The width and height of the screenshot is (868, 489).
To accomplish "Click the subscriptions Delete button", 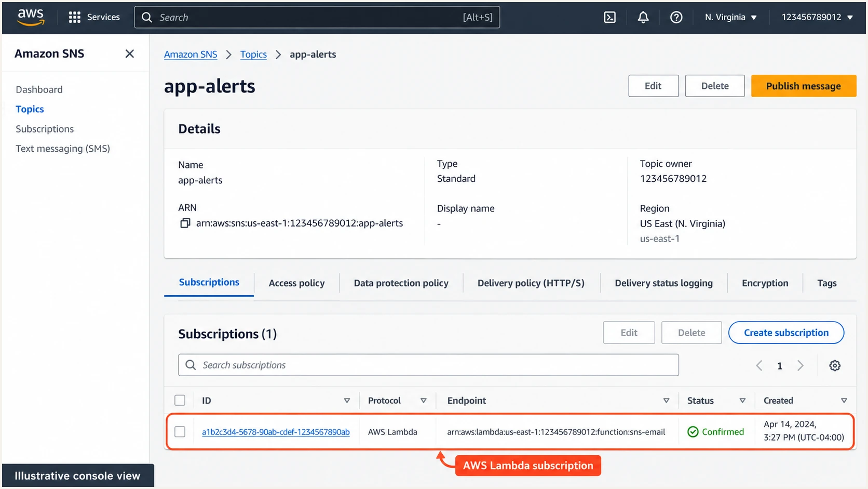I will click(x=691, y=333).
